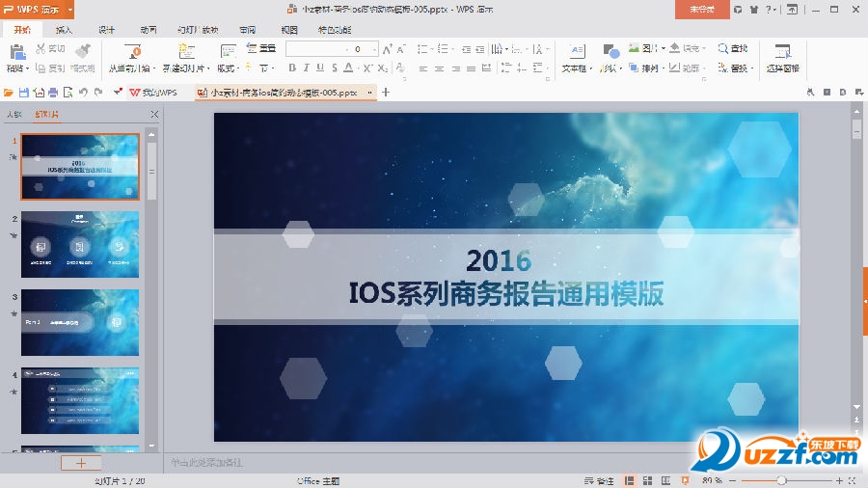Click the Format Painter brush icon

[x=83, y=50]
